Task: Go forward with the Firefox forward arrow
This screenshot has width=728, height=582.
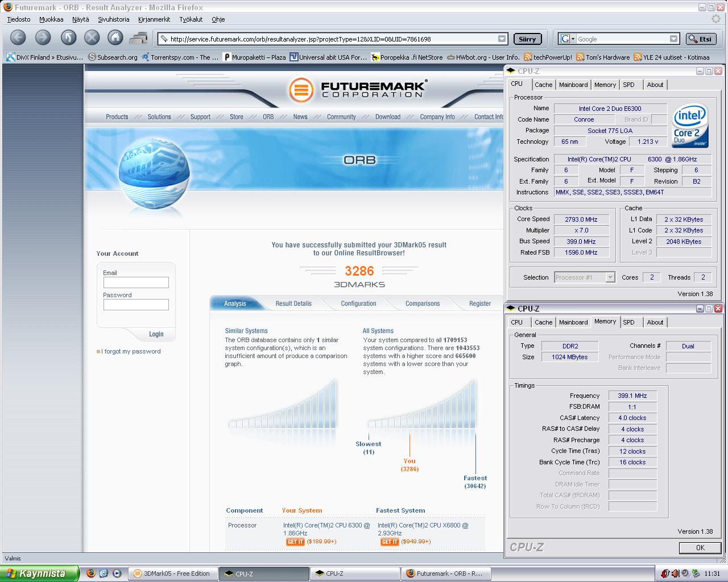Action: tap(43, 38)
